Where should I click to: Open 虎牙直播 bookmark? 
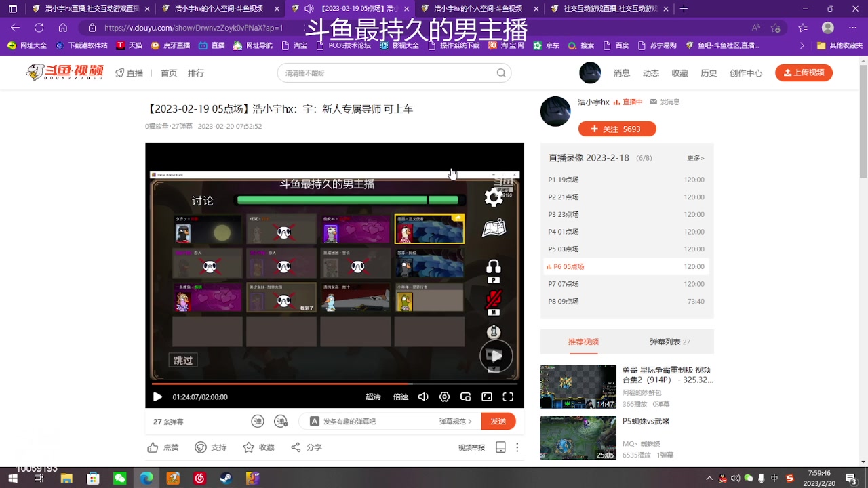(169, 45)
